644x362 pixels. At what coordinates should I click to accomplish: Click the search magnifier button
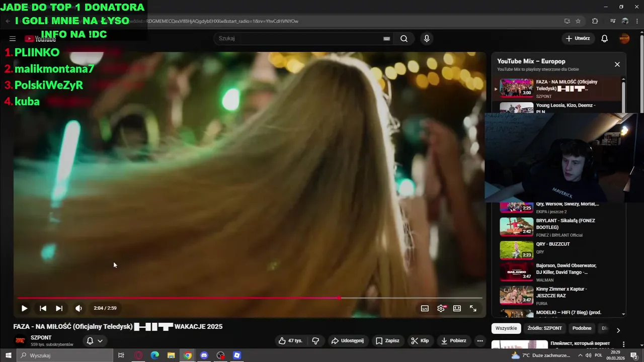pyautogui.click(x=404, y=39)
